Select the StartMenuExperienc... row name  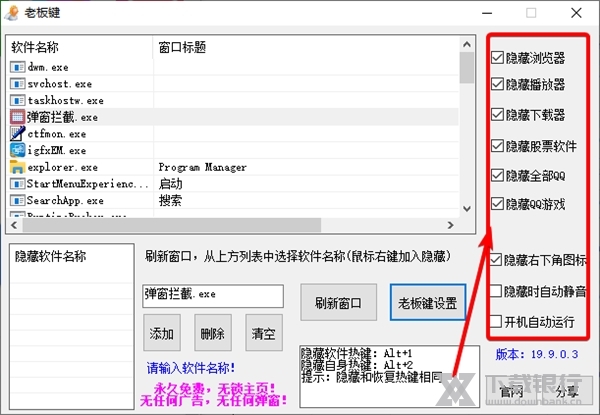click(x=88, y=184)
